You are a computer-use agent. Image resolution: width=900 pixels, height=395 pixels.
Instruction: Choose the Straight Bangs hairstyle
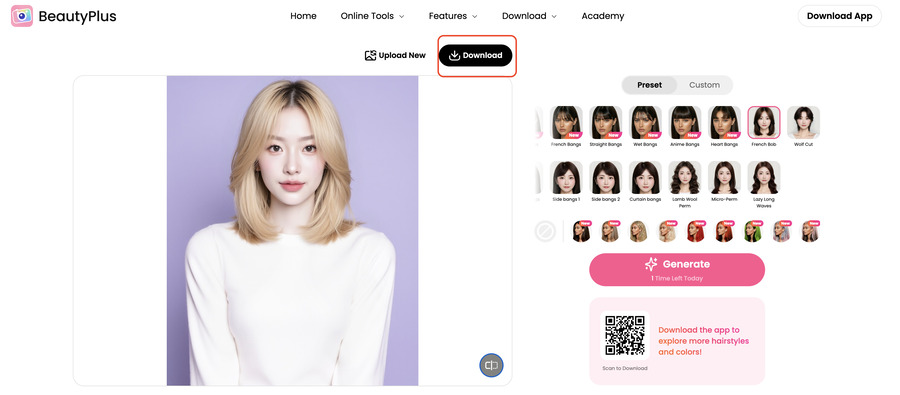click(x=606, y=122)
